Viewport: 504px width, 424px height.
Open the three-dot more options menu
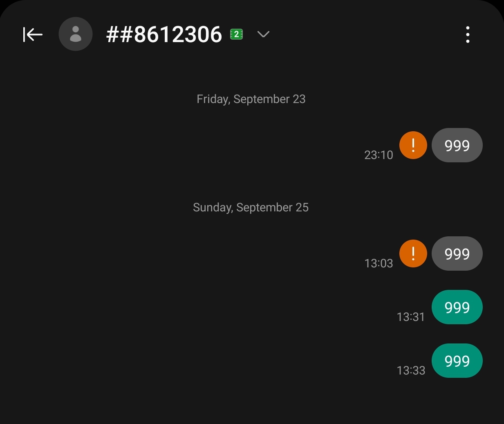(x=468, y=34)
